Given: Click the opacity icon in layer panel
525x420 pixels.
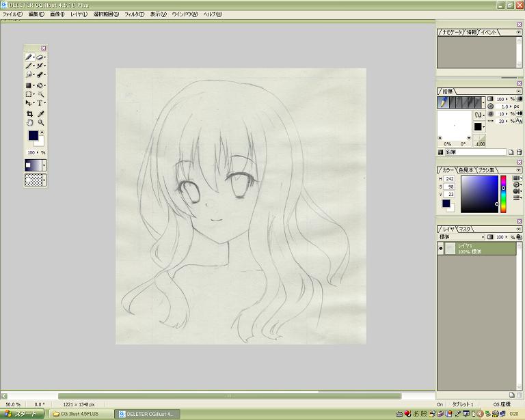Looking at the screenshot, I should tap(490, 237).
